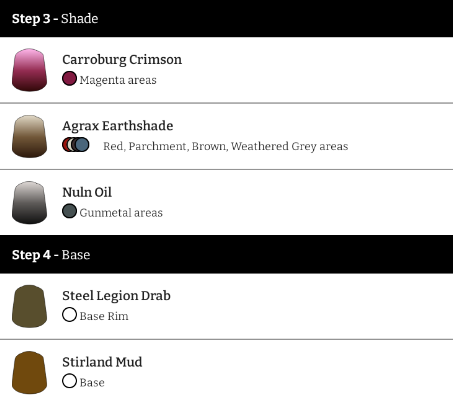Click the empty circle beside Base Rim
This screenshot has height=405, width=453.
click(69, 315)
